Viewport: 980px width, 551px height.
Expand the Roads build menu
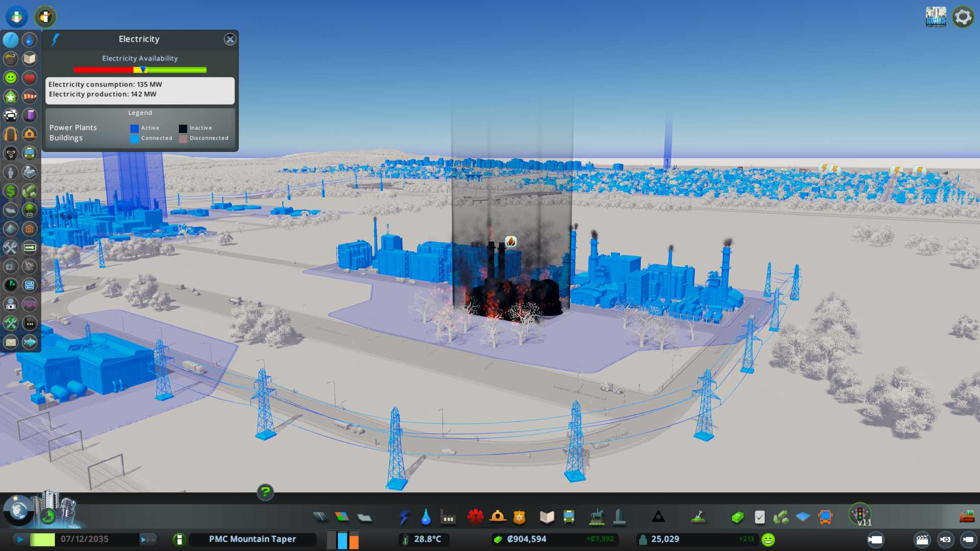click(x=320, y=517)
